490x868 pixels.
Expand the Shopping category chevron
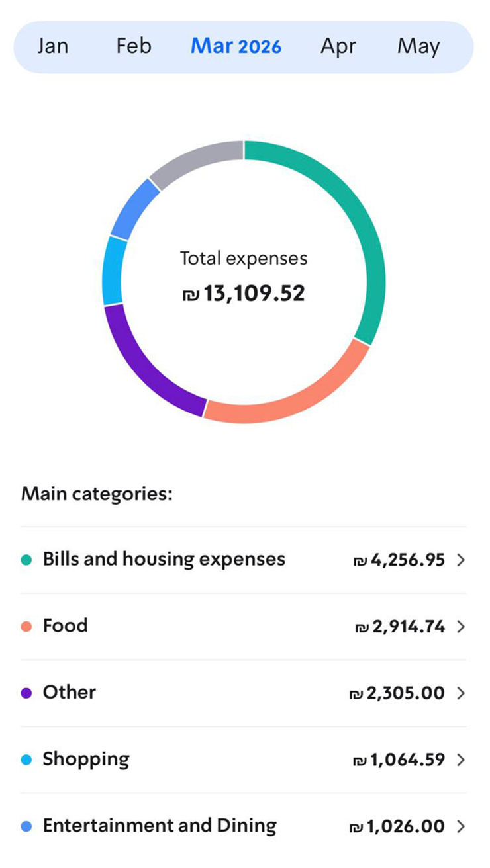point(462,759)
